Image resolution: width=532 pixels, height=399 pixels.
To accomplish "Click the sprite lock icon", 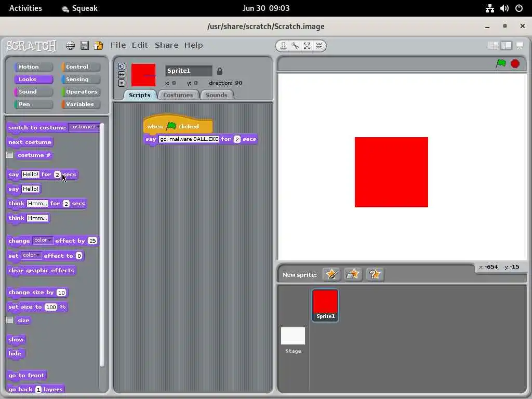I will [220, 71].
